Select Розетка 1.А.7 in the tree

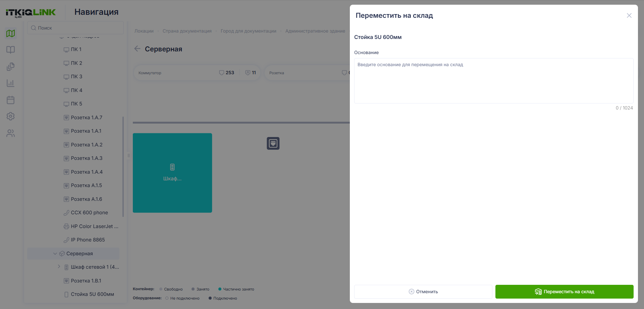[87, 118]
